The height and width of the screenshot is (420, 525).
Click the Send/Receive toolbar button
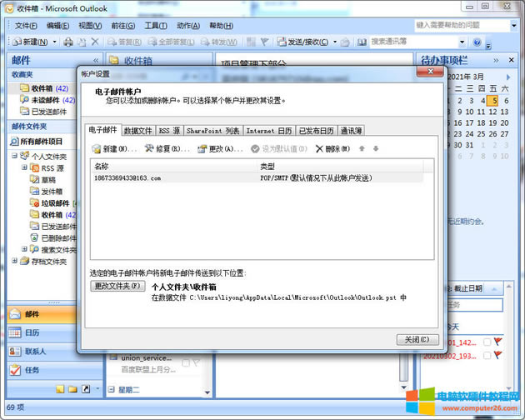point(302,42)
